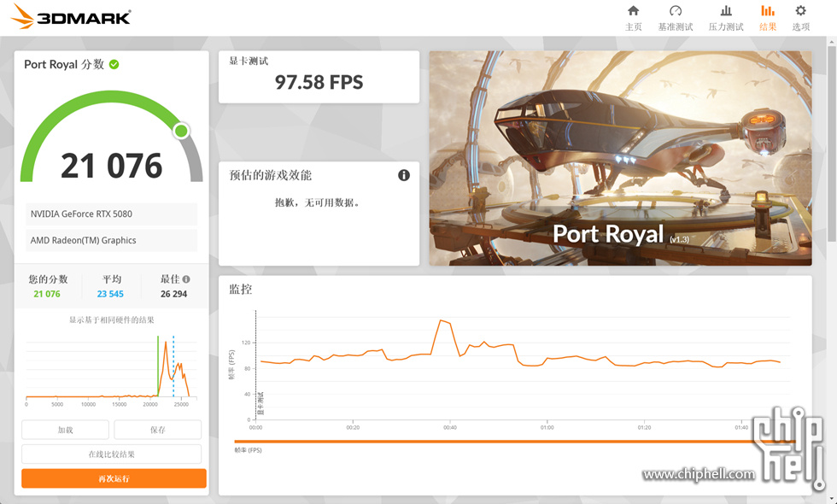Click the 帧率 (FPS) legend under chart

pyautogui.click(x=249, y=450)
